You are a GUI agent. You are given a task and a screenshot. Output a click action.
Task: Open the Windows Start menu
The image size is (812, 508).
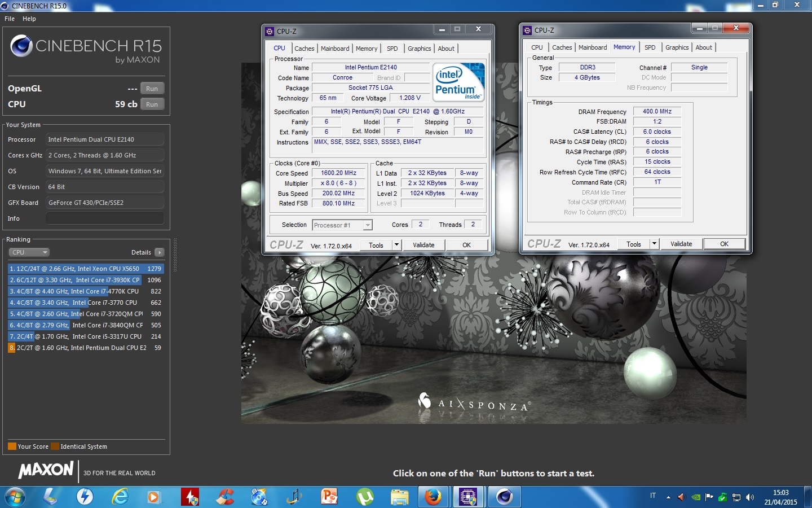(15, 497)
